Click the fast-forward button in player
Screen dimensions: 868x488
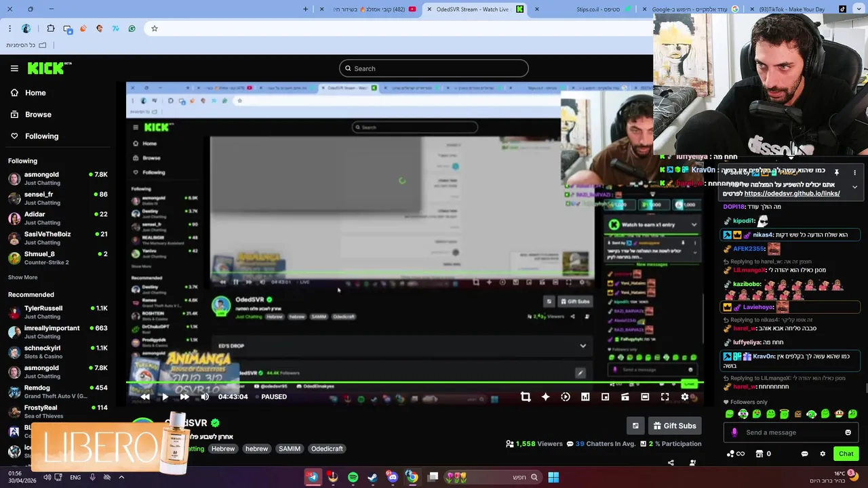pos(184,397)
